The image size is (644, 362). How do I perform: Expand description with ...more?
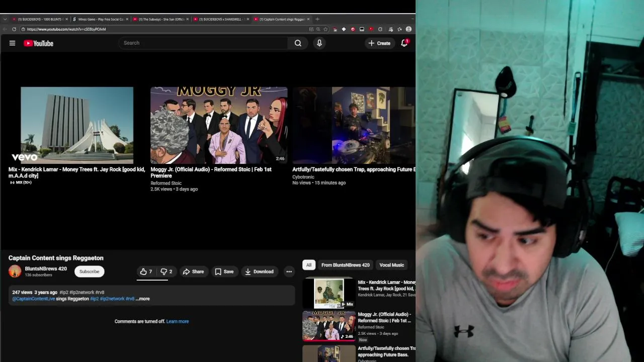pos(143,299)
